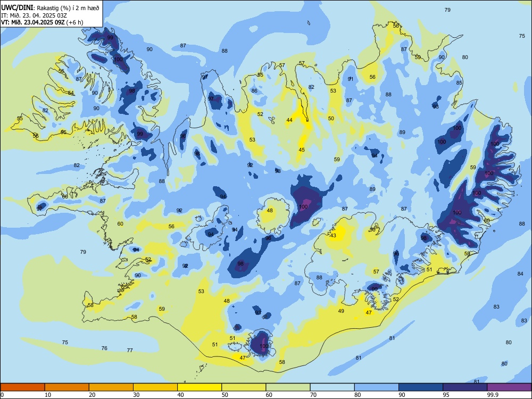
Task: Select the light blue 80–90 legend band
Action: [x=377, y=387]
